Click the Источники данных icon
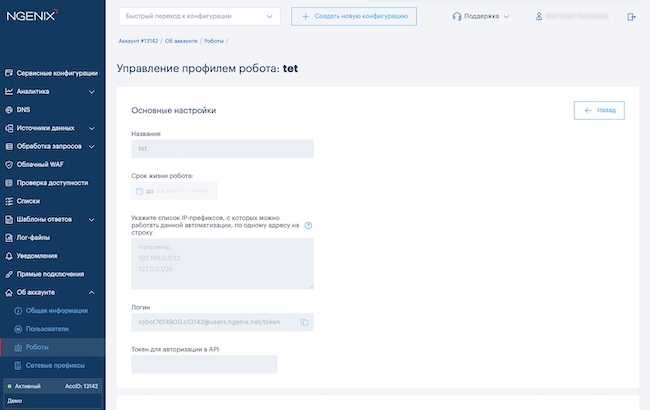 tap(9, 128)
